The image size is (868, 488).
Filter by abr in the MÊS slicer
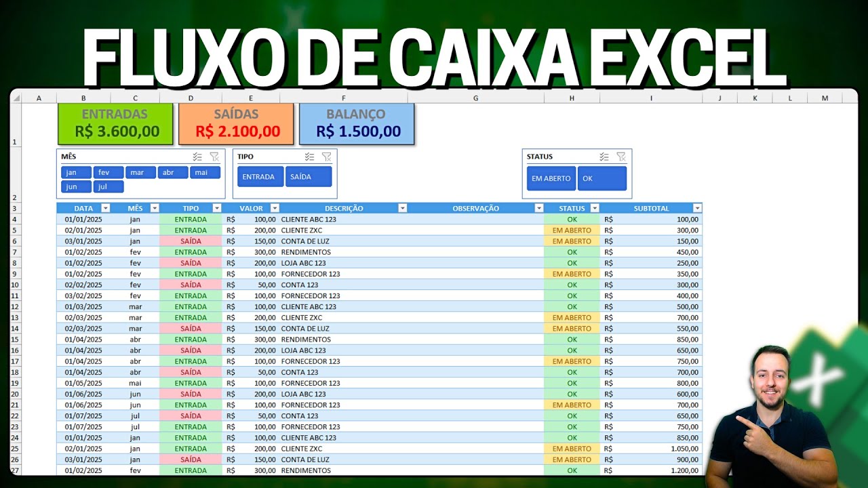point(173,172)
